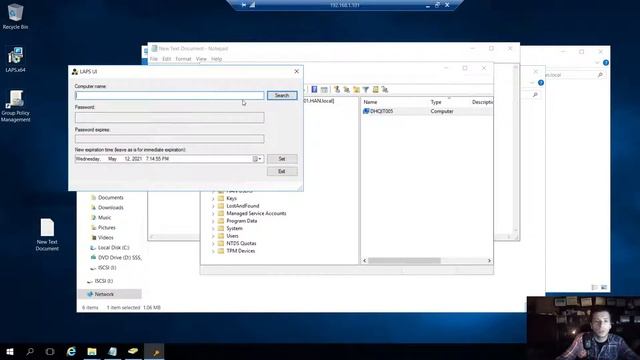The height and width of the screenshot is (360, 640).
Task: Click the find objects toolbar icon
Action: [x=375, y=89]
